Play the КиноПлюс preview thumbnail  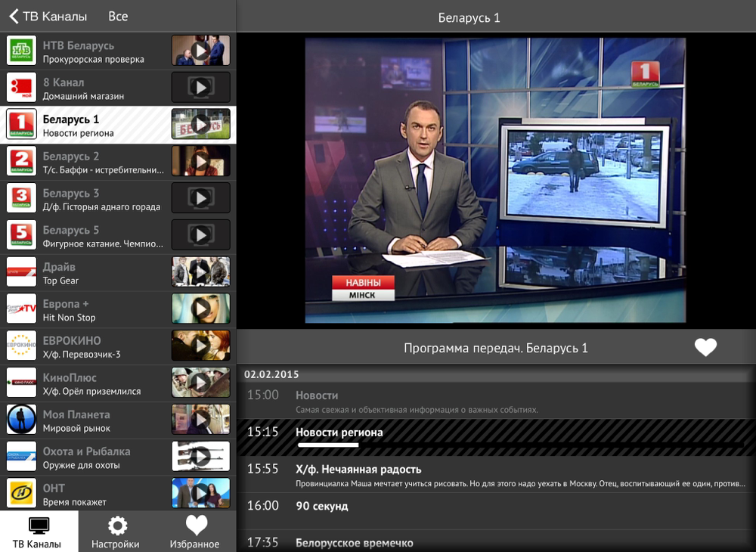pos(201,383)
